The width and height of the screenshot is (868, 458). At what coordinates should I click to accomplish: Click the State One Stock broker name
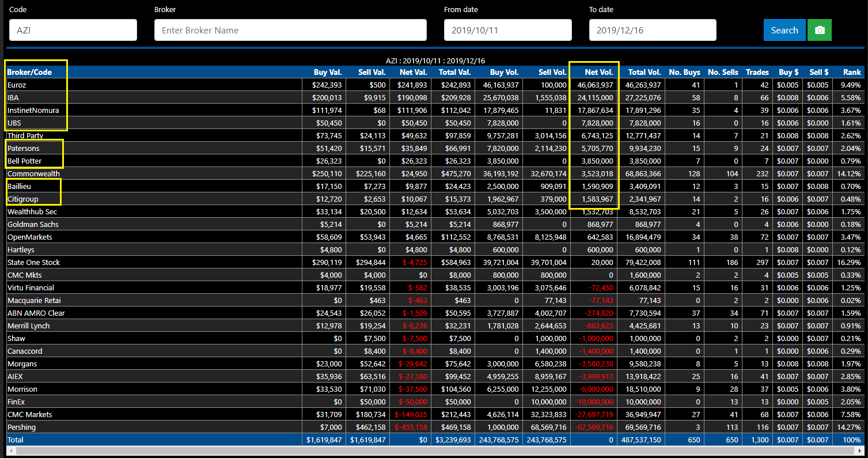33,262
